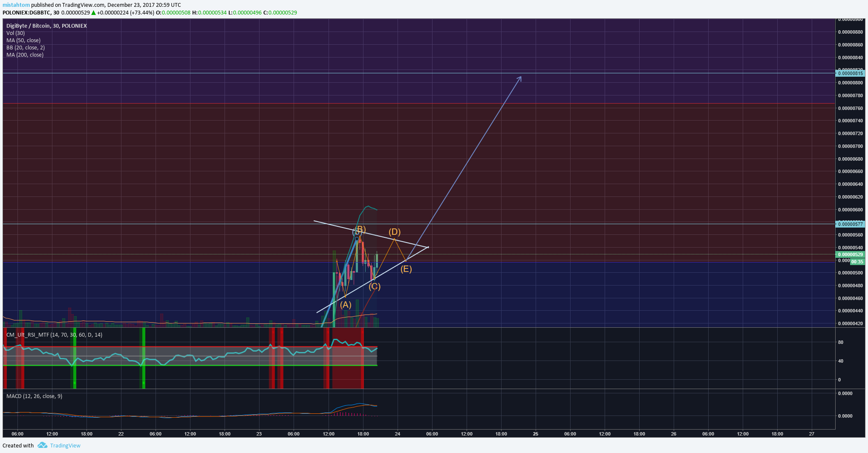Click the 00:35 countdown label

[857, 262]
